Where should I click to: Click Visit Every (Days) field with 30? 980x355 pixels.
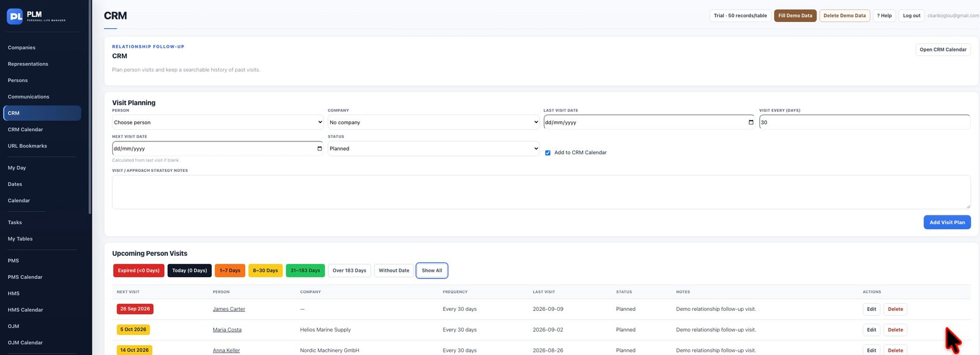[x=865, y=122]
